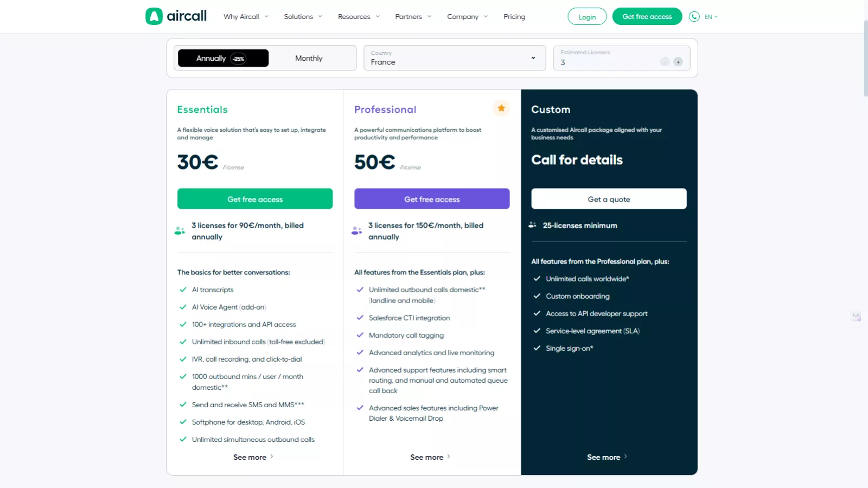The height and width of the screenshot is (488, 868).
Task: Click the plus icon to add a license
Action: tap(679, 61)
